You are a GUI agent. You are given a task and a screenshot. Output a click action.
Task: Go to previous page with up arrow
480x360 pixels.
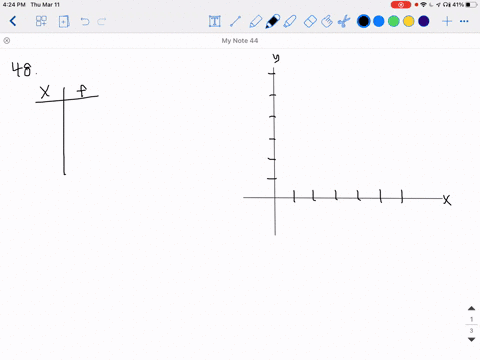[x=471, y=308]
